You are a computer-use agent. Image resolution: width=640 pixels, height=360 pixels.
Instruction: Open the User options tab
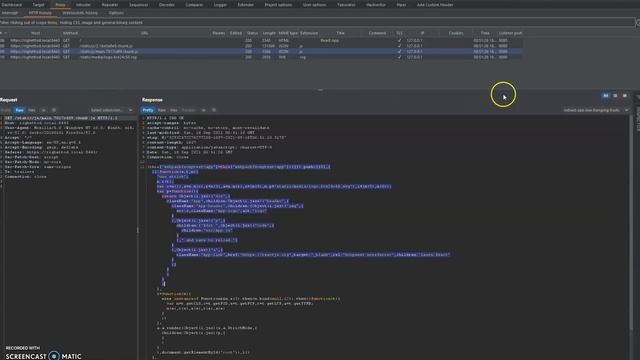click(x=314, y=5)
